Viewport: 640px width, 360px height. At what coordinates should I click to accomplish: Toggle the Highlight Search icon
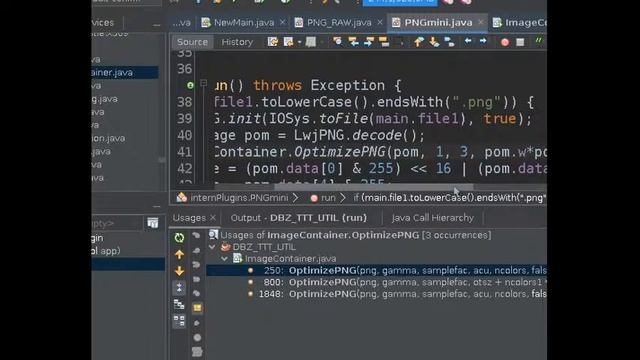click(384, 42)
